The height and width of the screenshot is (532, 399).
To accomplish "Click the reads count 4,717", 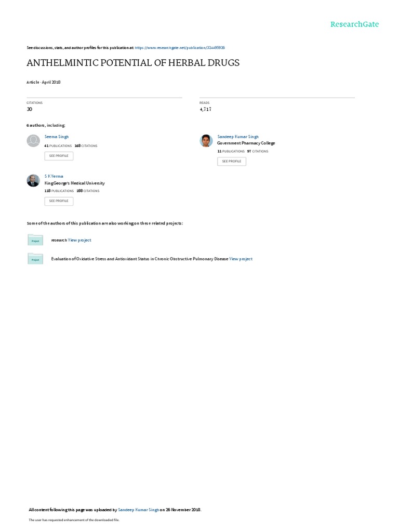I will point(205,109).
